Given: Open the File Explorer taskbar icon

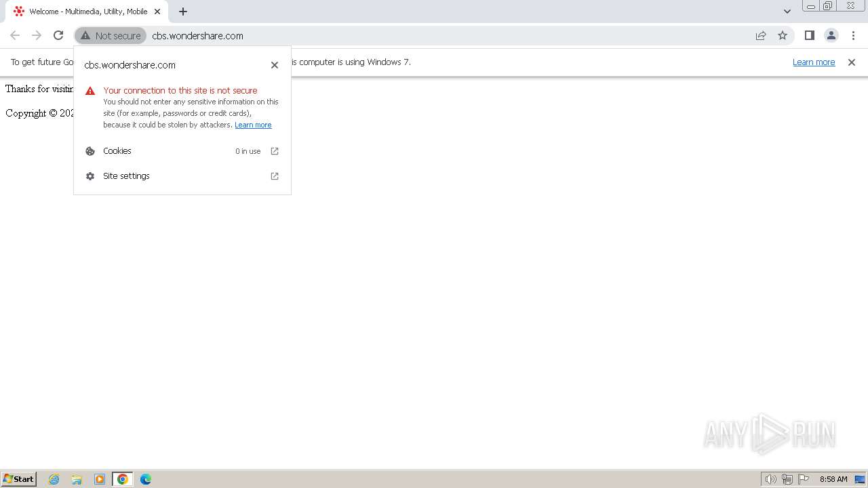Looking at the screenshot, I should click(x=77, y=479).
